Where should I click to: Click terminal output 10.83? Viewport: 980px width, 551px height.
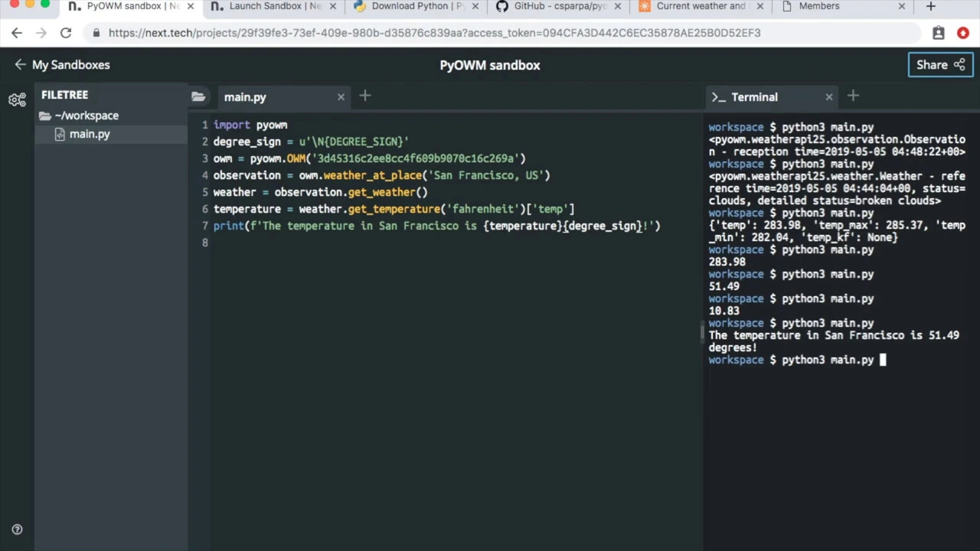(x=724, y=311)
